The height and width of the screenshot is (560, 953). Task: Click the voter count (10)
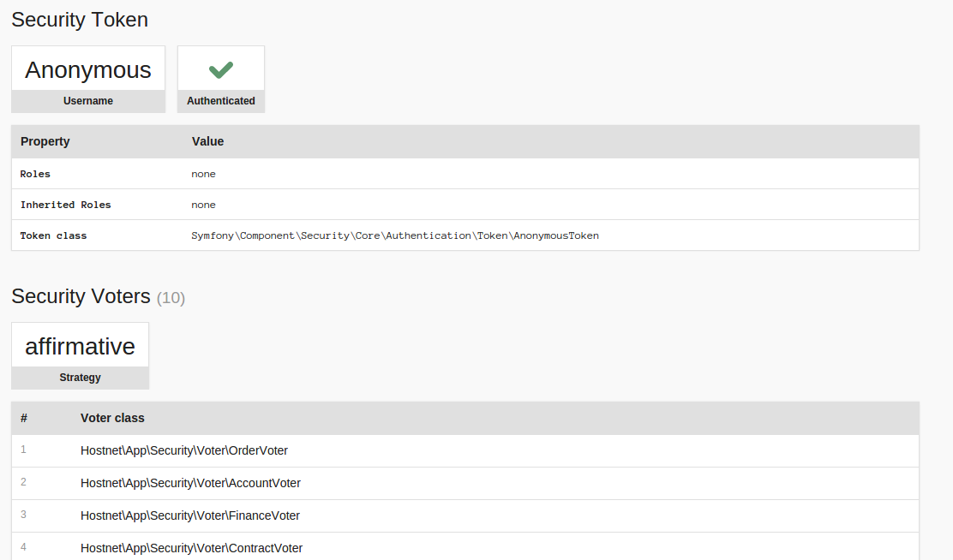point(171,298)
